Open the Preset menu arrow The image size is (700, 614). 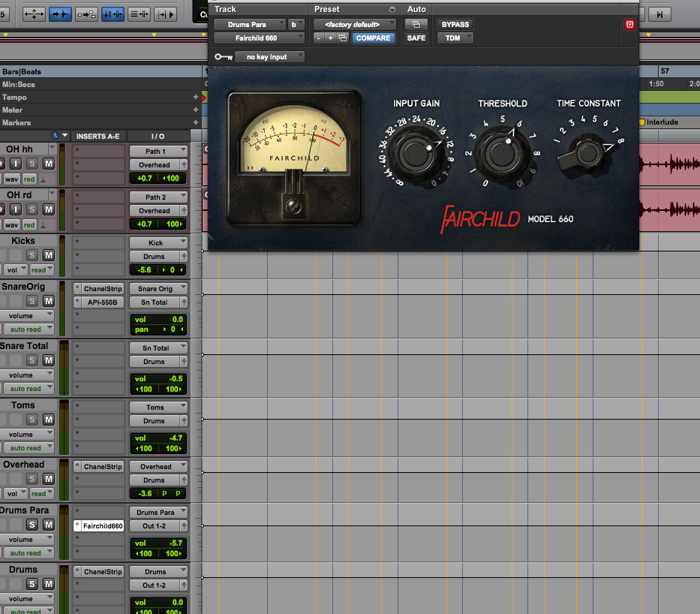[392, 9]
